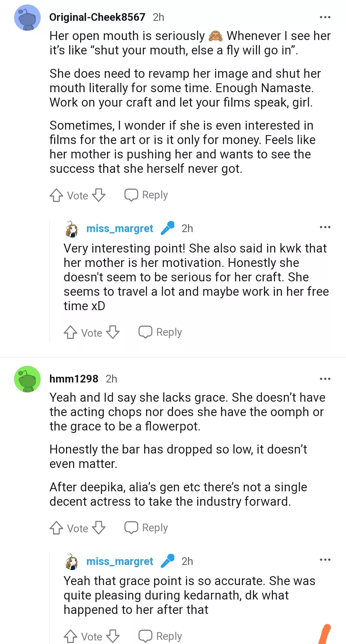Toggle upvote on hmm1298's comment
The height and width of the screenshot is (644, 346).
(56, 528)
